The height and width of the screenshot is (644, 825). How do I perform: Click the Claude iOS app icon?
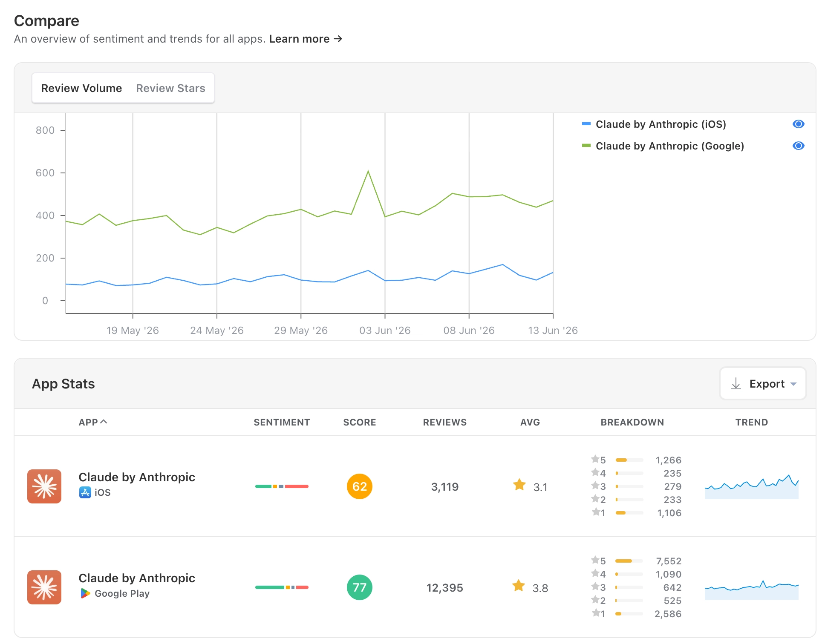44,486
